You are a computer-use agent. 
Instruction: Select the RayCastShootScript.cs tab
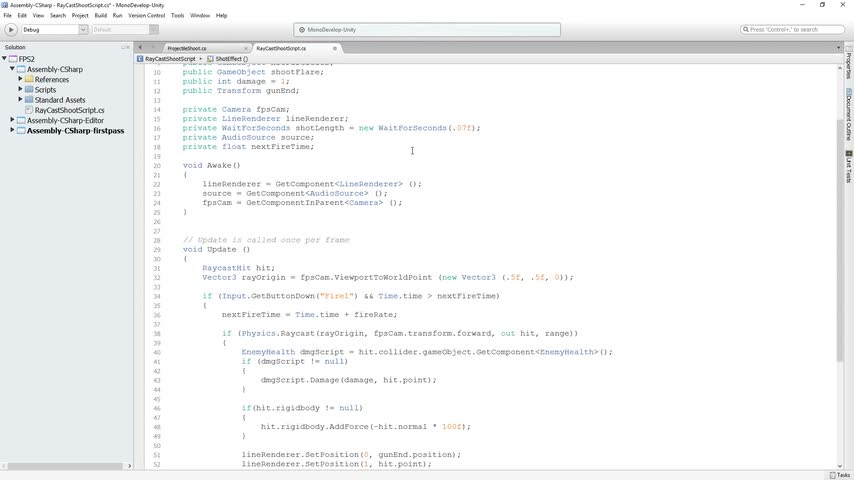[x=281, y=48]
